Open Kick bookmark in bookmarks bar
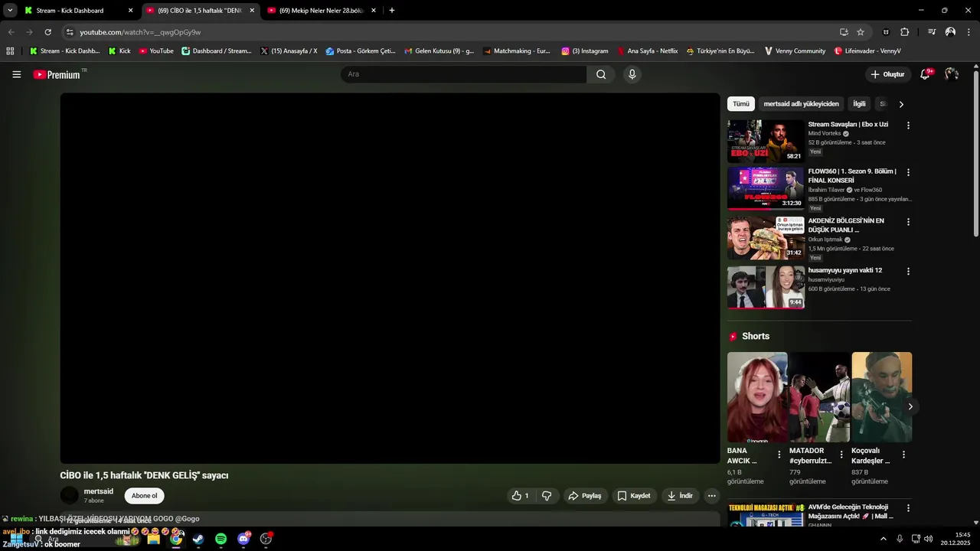The height and width of the screenshot is (551, 980). pos(119,51)
